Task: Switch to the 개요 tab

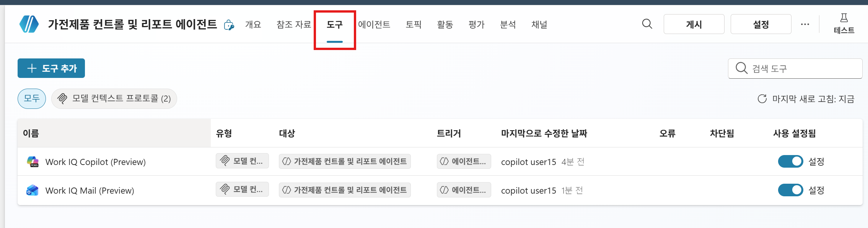Action: (x=253, y=24)
